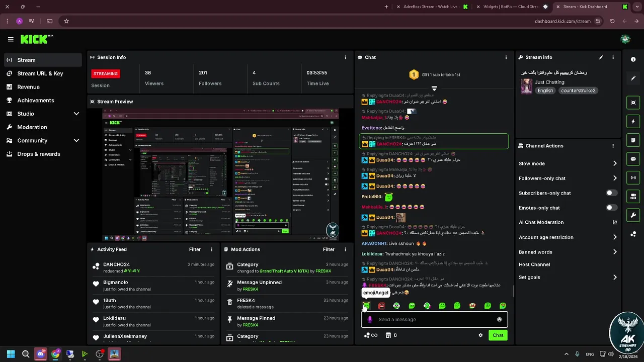Expand Set goals options
Viewport: 644px width, 362px height.
(x=615, y=277)
